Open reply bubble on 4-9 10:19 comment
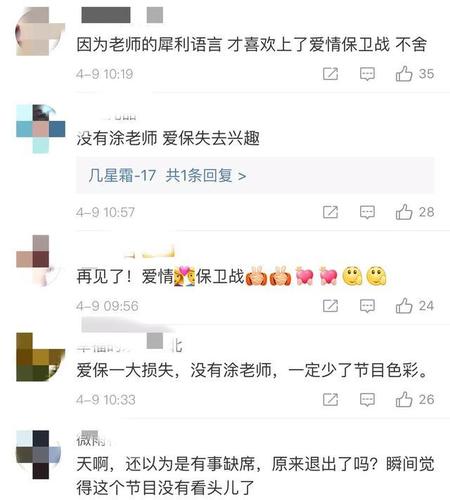The width and height of the screenshot is (450, 500). [x=367, y=74]
